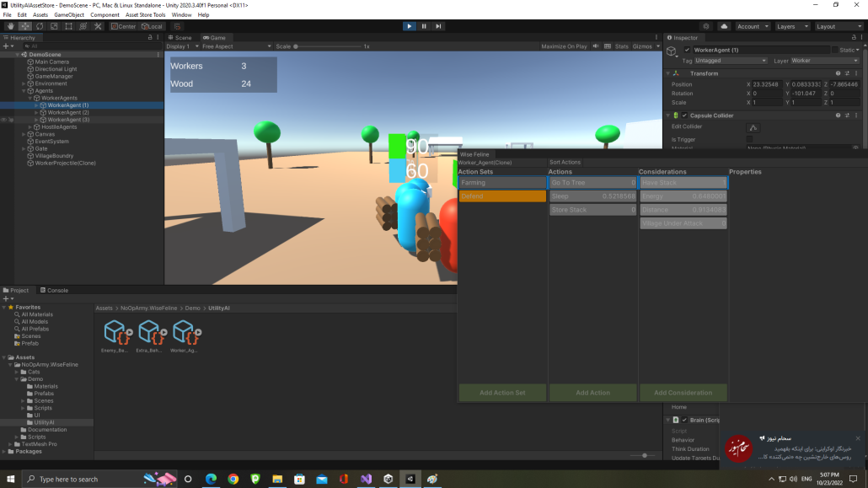Select the Rotate tool
Screen dimensions: 868x488
[x=39, y=26]
